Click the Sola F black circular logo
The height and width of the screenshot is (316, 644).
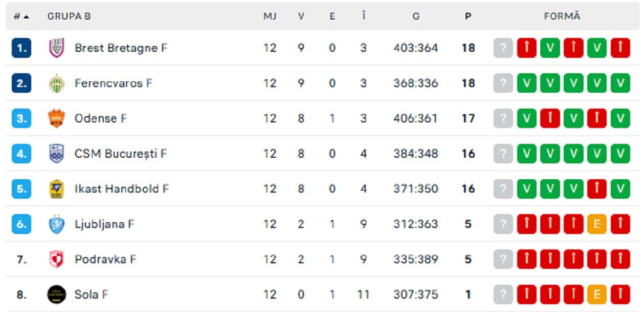pos(56,294)
